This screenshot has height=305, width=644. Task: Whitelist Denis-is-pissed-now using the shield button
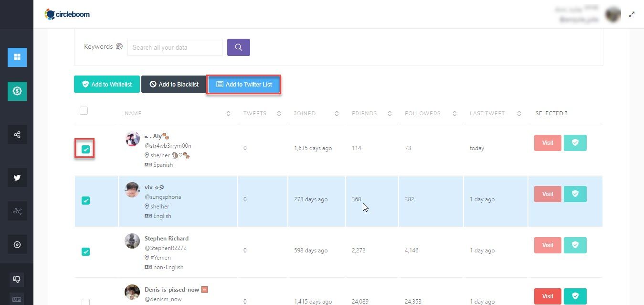575,296
